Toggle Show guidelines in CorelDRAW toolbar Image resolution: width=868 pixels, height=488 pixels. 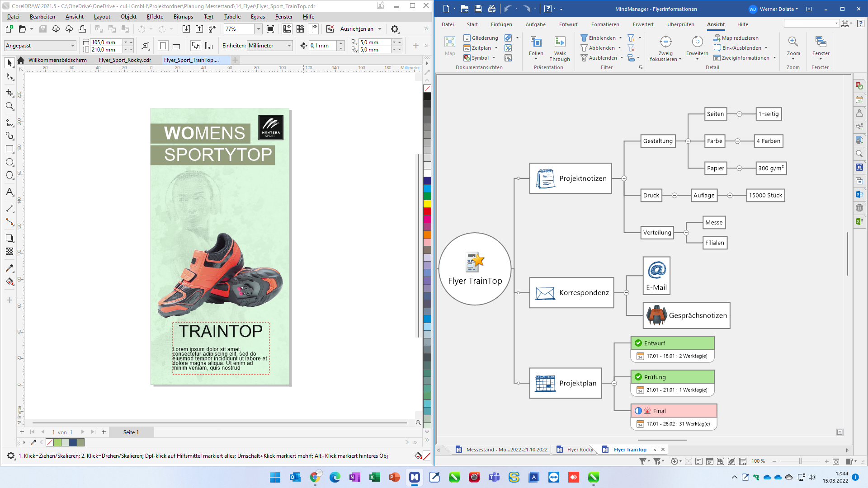[x=313, y=29]
